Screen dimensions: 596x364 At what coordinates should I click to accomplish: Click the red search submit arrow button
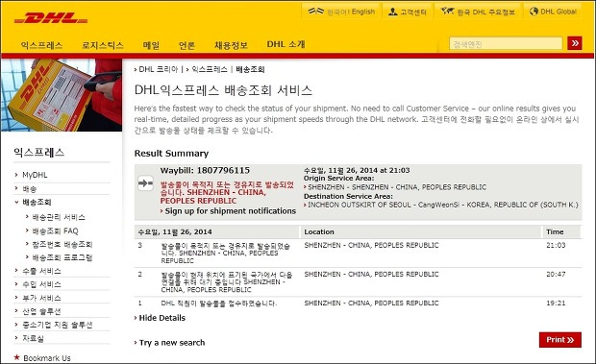[575, 43]
